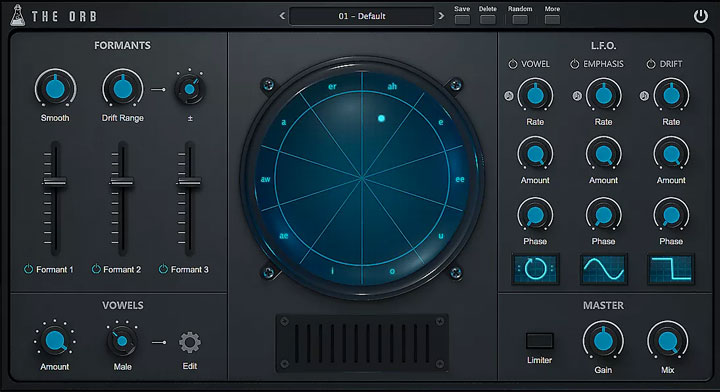Enable the Emphasis LFO power icon
The width and height of the screenshot is (720, 392).
click(574, 64)
